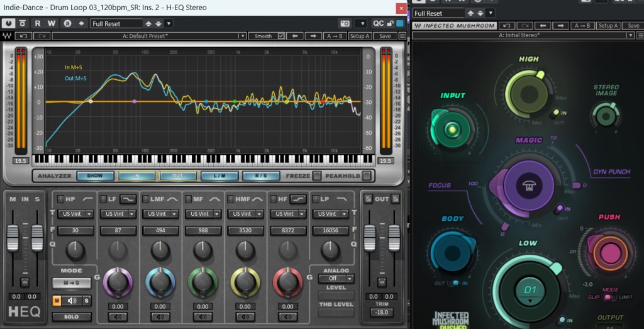Open the ANALOG Off dropdown
The width and height of the screenshot is (644, 329).
click(336, 278)
